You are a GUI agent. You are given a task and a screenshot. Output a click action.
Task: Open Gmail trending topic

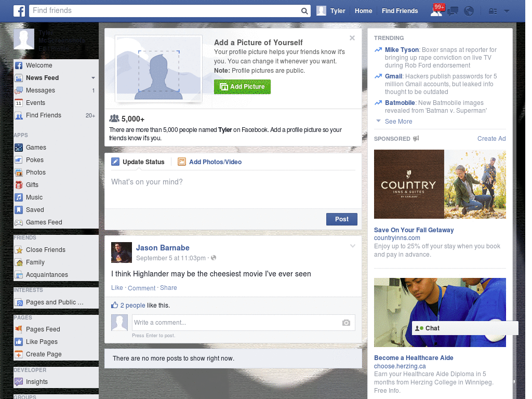(394, 76)
